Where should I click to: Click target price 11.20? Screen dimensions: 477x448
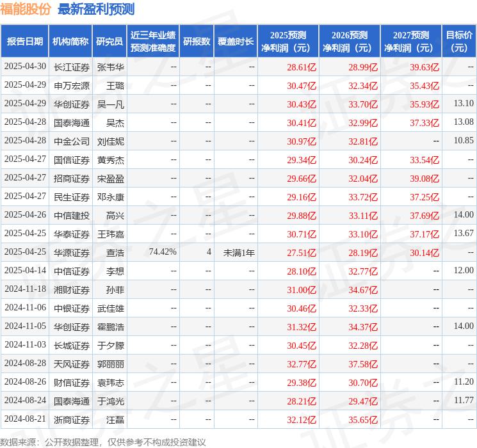(x=464, y=381)
